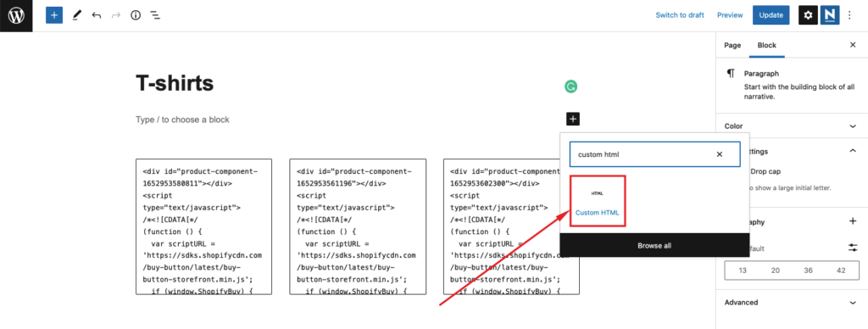Click the black inline add-block button
The image size is (868, 329).
(573, 119)
